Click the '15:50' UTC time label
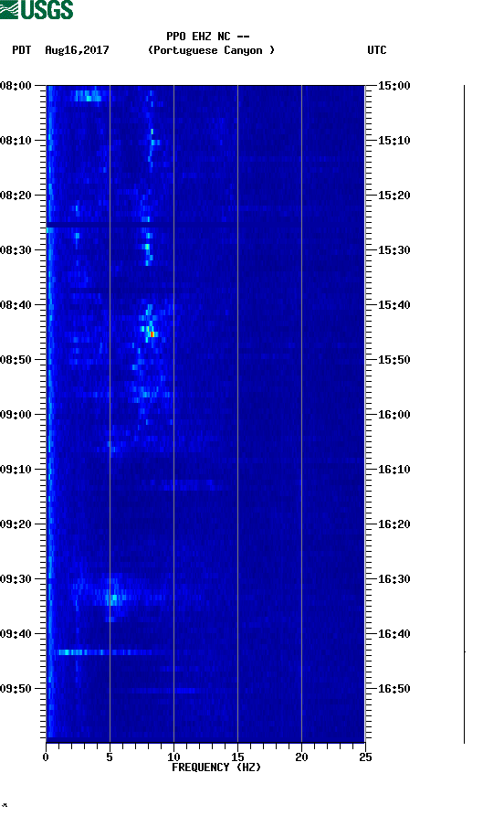This screenshot has height=815, width=504. click(x=394, y=360)
